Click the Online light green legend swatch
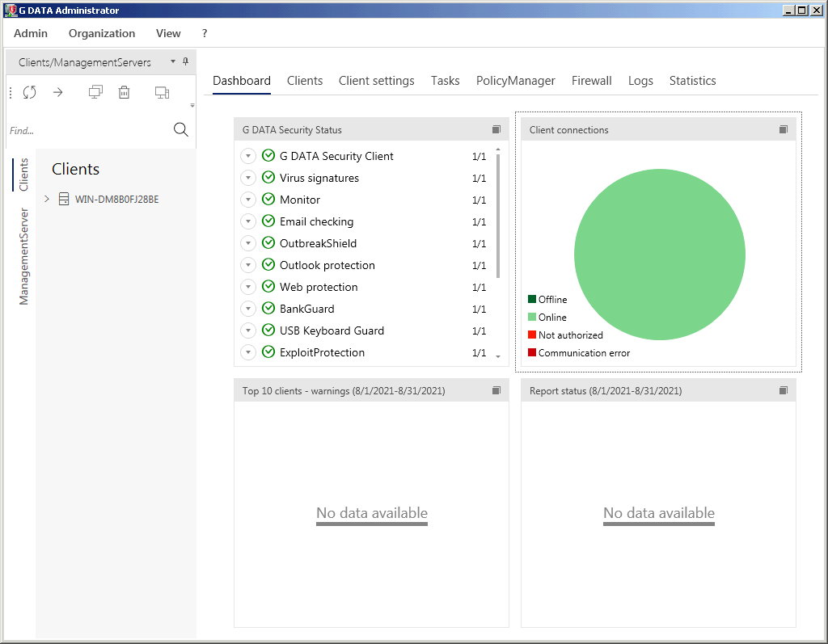This screenshot has width=828, height=644. coord(532,318)
